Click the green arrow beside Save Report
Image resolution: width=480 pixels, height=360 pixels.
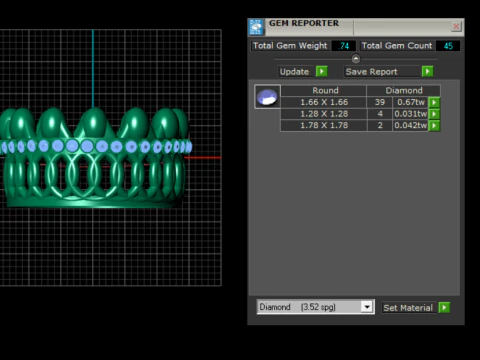[427, 71]
